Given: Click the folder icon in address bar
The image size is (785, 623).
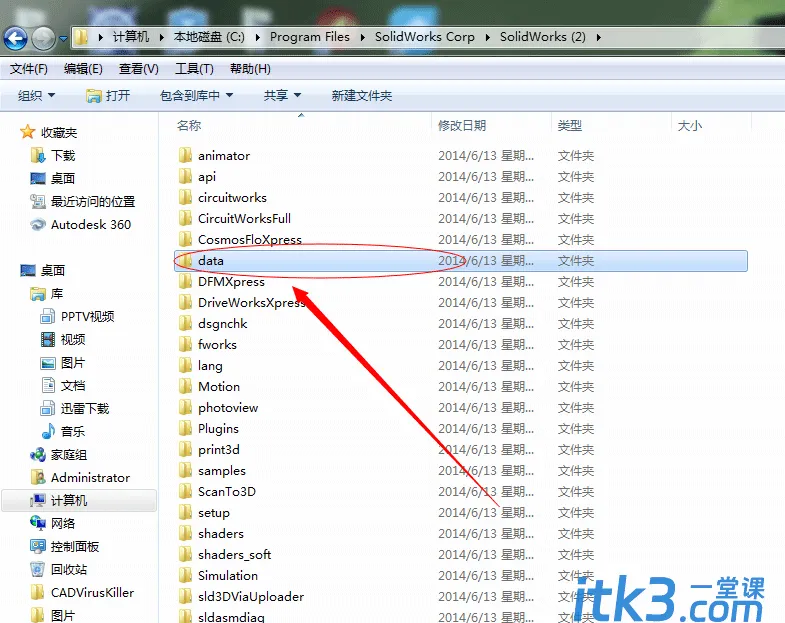Looking at the screenshot, I should click(x=81, y=37).
